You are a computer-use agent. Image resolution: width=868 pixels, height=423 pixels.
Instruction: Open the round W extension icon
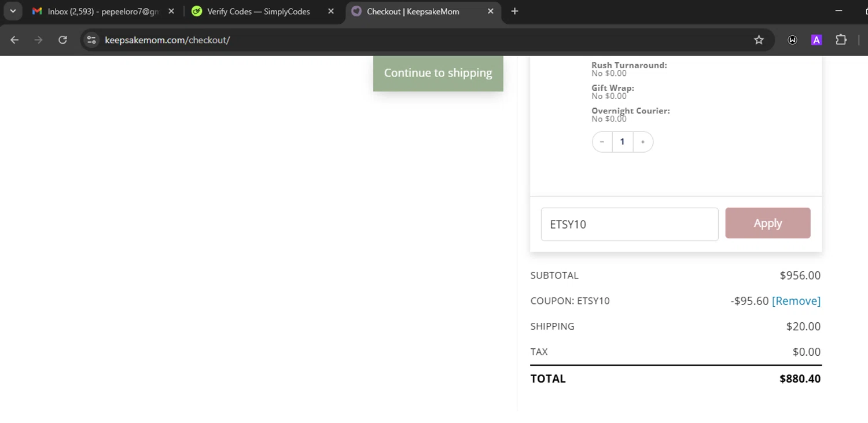pyautogui.click(x=792, y=40)
